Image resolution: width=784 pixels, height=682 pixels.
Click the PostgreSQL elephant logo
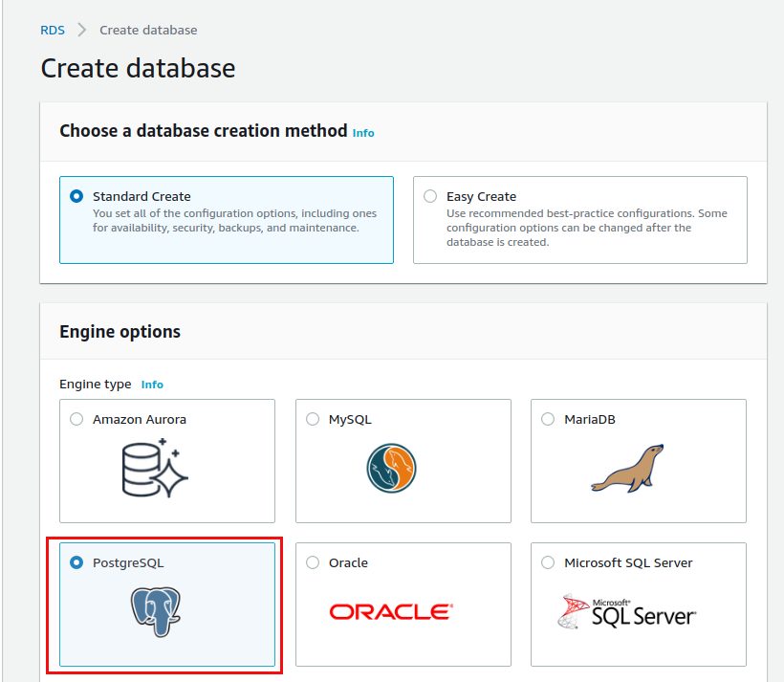pyautogui.click(x=156, y=611)
